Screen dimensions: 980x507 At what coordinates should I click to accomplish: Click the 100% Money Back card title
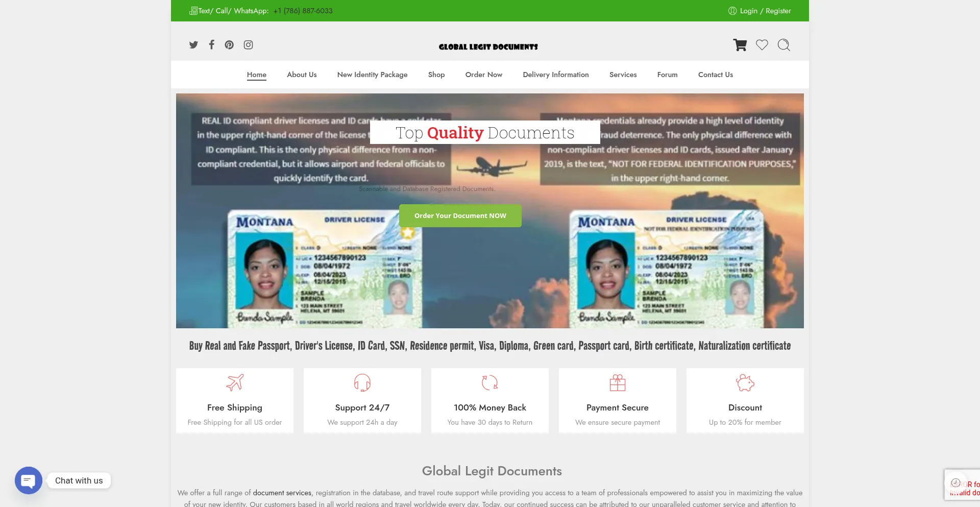[x=490, y=407]
